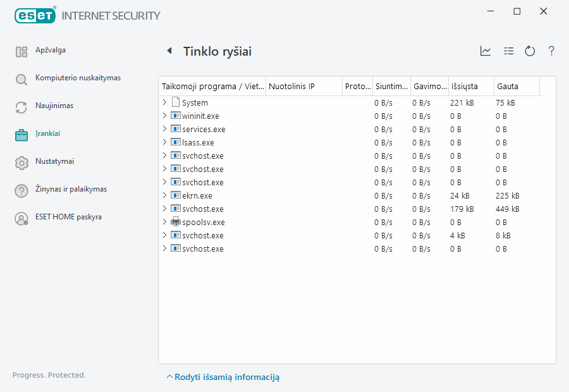Viewport: 569px width, 392px height.
Task: Open the Apžvalga section
Action: point(50,51)
